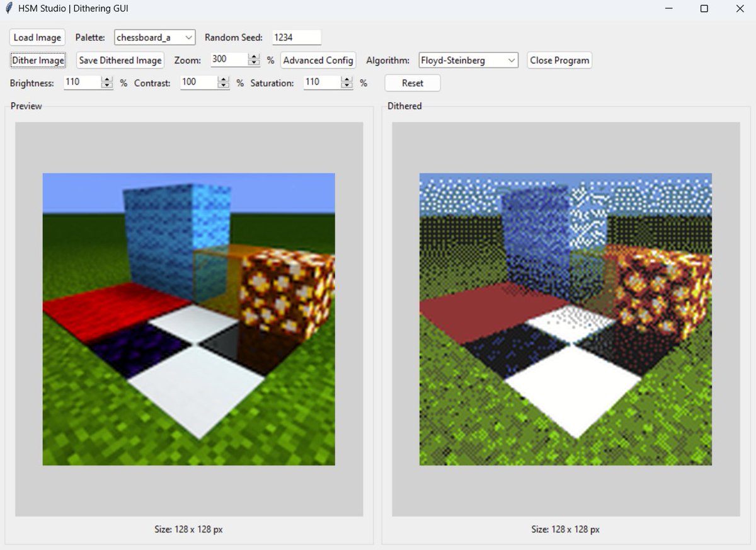
Task: Minimize the Dithering GUI window
Action: click(668, 9)
